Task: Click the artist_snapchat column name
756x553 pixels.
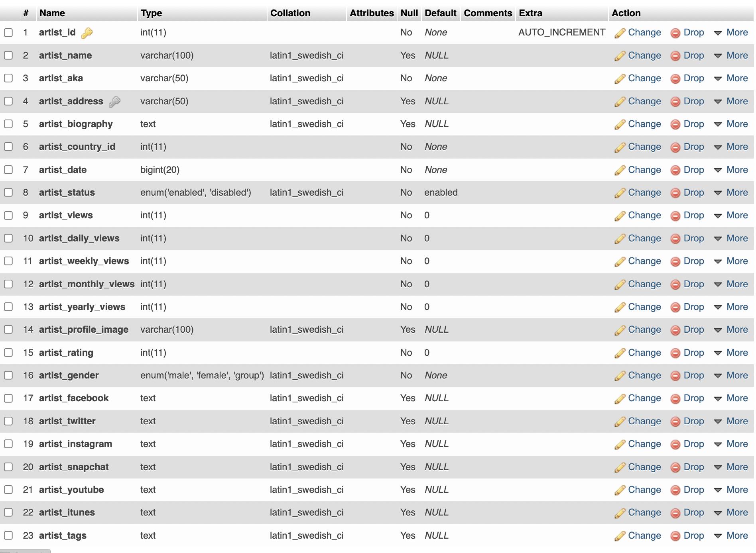Action: tap(74, 467)
